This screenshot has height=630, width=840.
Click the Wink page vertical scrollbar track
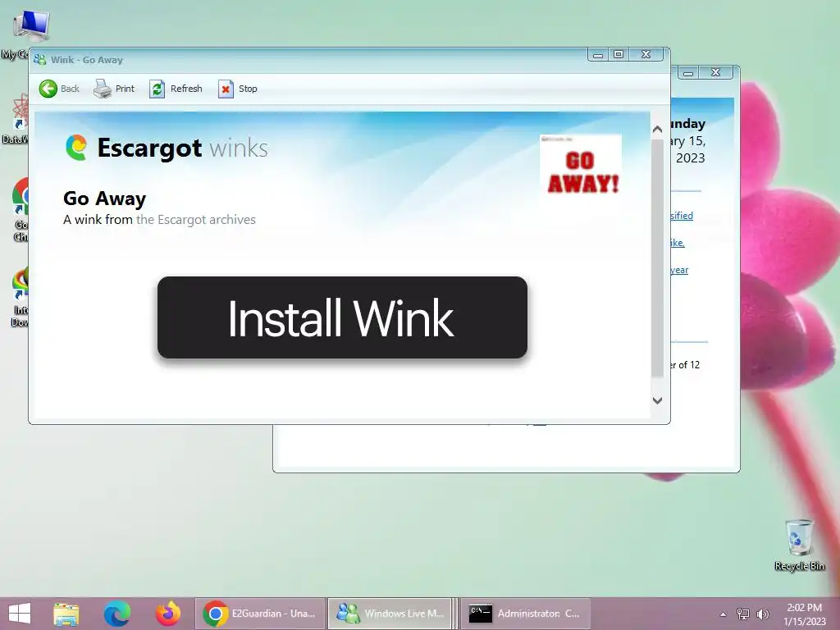(x=657, y=258)
